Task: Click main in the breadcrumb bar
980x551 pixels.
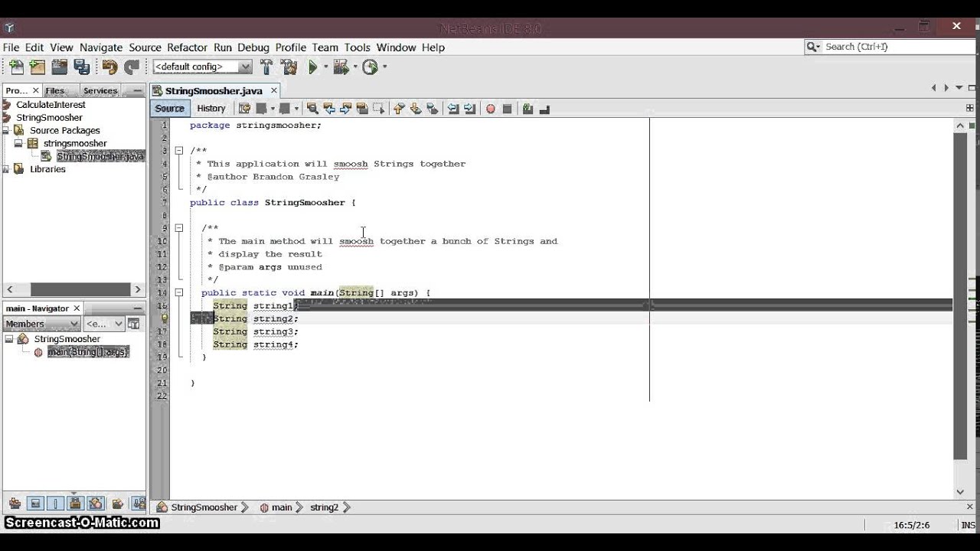Action: point(282,507)
